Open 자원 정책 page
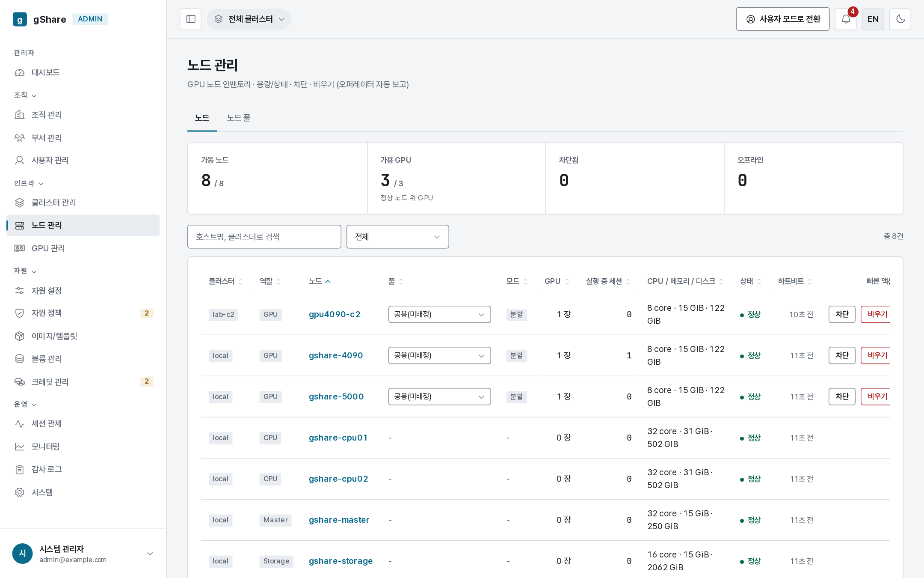The height and width of the screenshot is (578, 924). [x=83, y=313]
